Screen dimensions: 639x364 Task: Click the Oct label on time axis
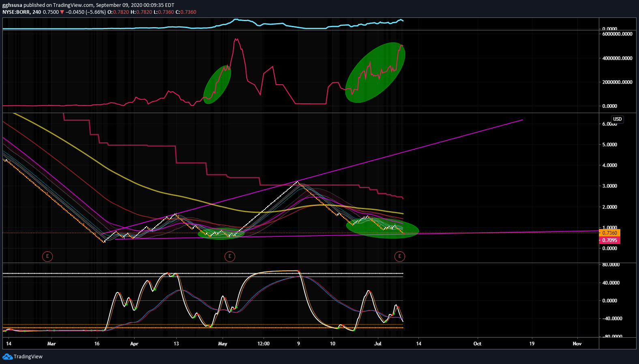477,344
